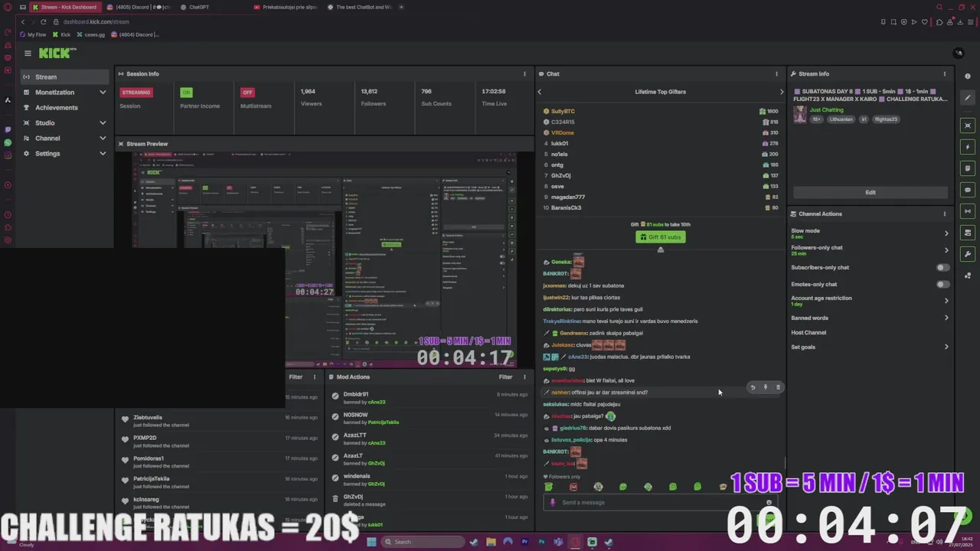Open Steam from the Windows taskbar
980x551 pixels.
pos(474,542)
